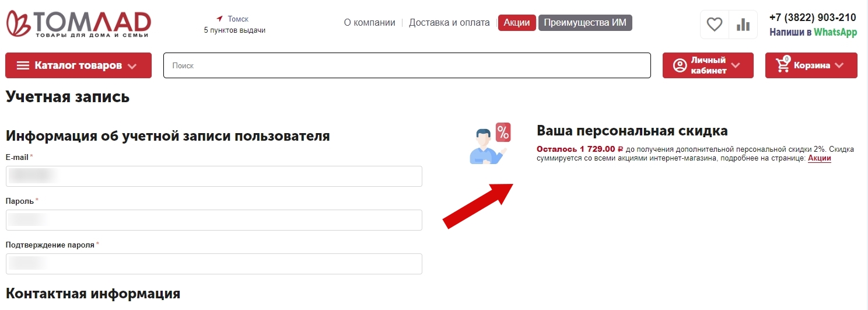Click the location arrow icon next to Томск
Screen dimensions: 868x310
point(220,19)
